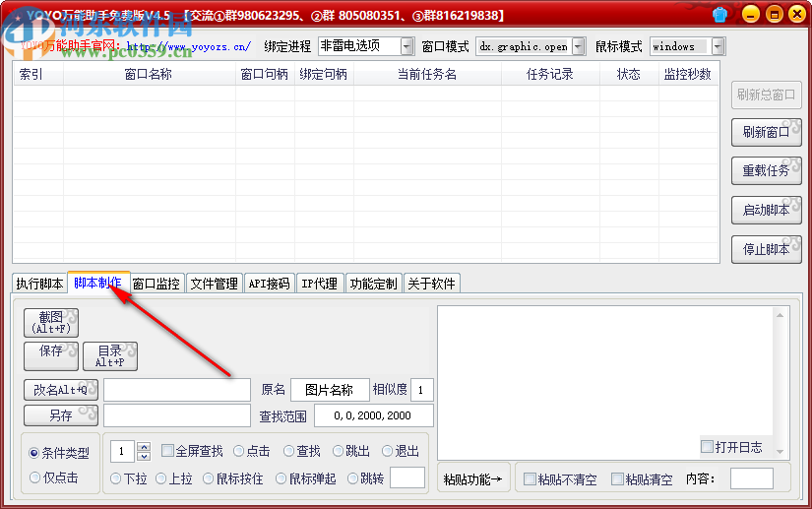Click the rename text input field
Image resolution: width=812 pixels, height=509 pixels.
pos(177,390)
